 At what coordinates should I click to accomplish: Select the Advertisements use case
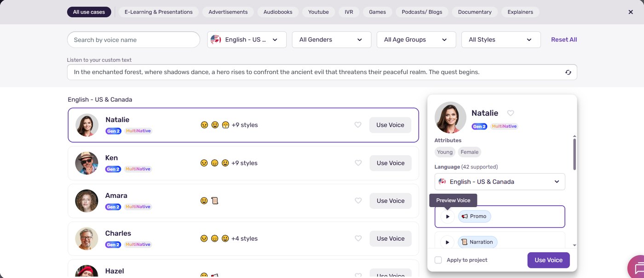[x=228, y=12]
